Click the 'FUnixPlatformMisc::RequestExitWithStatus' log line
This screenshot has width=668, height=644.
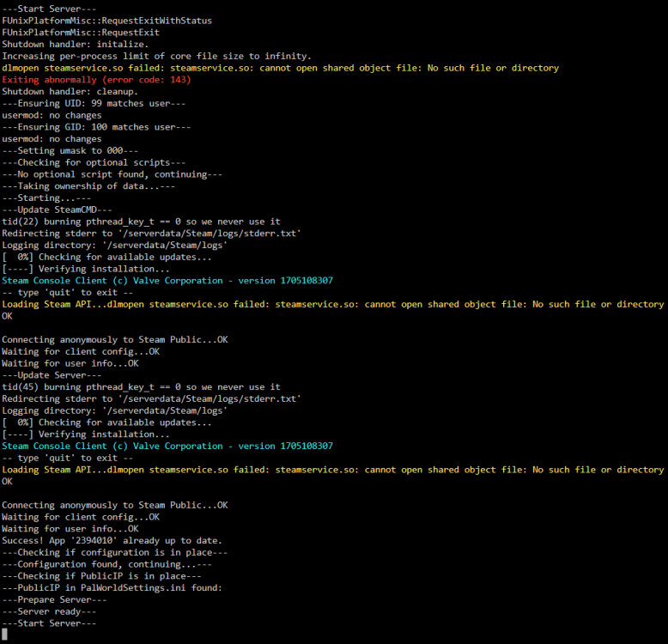point(107,21)
